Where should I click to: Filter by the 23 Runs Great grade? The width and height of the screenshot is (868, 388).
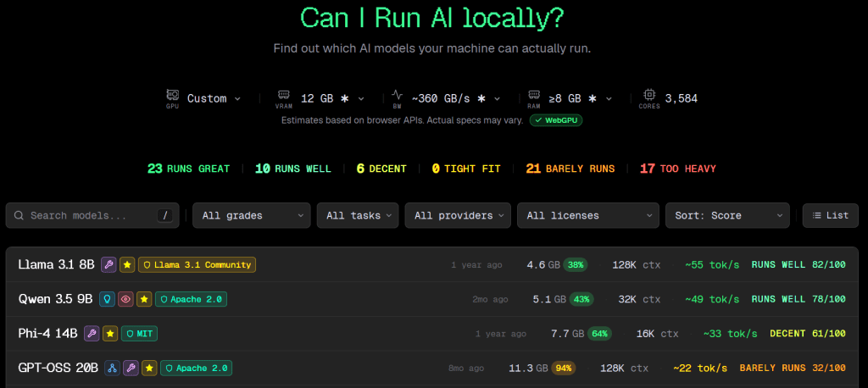pos(188,169)
